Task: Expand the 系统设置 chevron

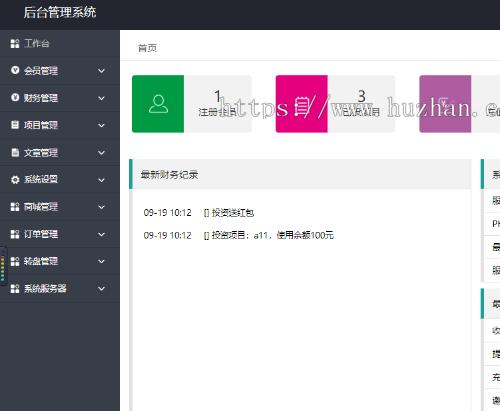Action: point(101,180)
